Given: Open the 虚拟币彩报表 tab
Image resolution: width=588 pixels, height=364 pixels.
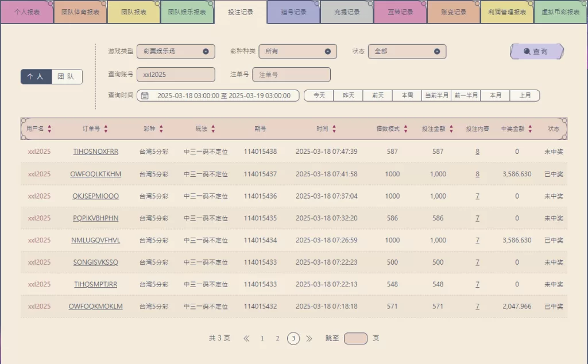Looking at the screenshot, I should click(x=560, y=12).
